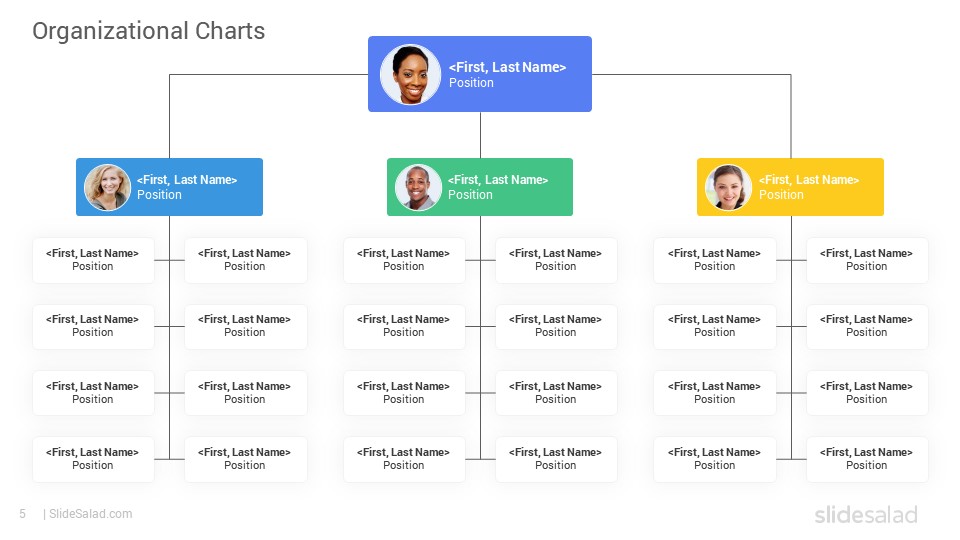Select the slide number 5 in footer
The image size is (960, 540).
tap(23, 514)
